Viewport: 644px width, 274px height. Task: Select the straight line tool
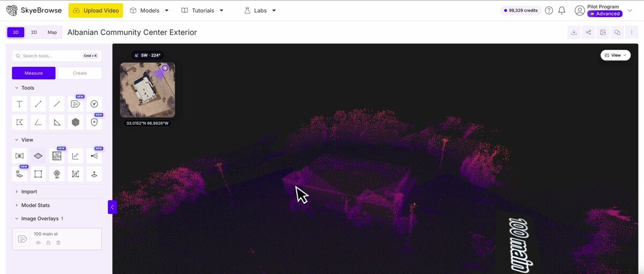pyautogui.click(x=57, y=104)
